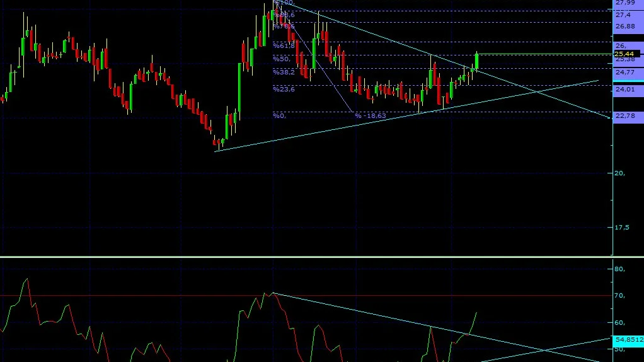Screen dimensions: 644x362
Task: Click the 20, price scale label
Action: point(620,173)
